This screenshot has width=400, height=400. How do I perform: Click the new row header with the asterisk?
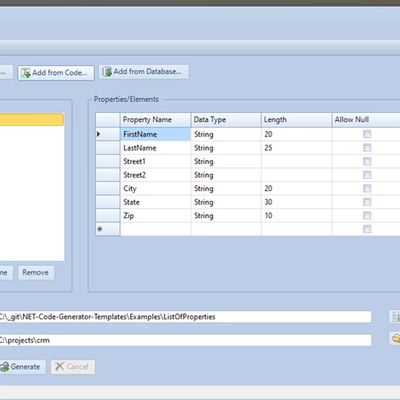[108, 229]
